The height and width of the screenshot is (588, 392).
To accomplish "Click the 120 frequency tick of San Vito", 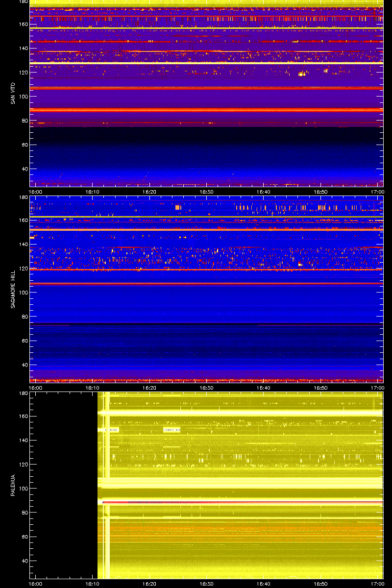I will click(23, 73).
